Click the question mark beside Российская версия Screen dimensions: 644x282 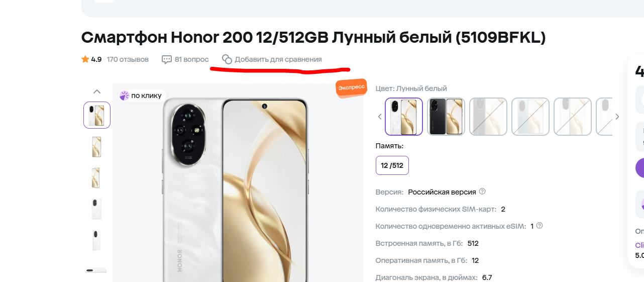point(482,192)
